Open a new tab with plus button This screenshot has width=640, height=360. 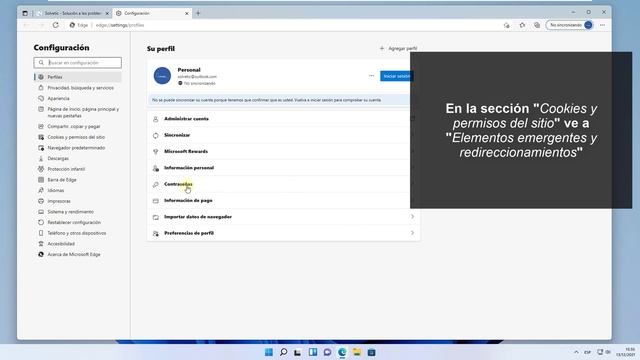[x=198, y=13]
